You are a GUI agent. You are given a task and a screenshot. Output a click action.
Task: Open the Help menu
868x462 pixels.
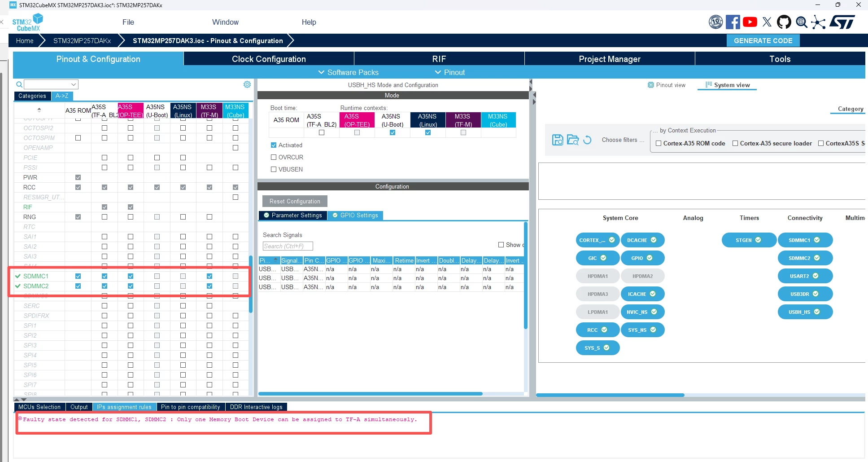[x=309, y=22]
